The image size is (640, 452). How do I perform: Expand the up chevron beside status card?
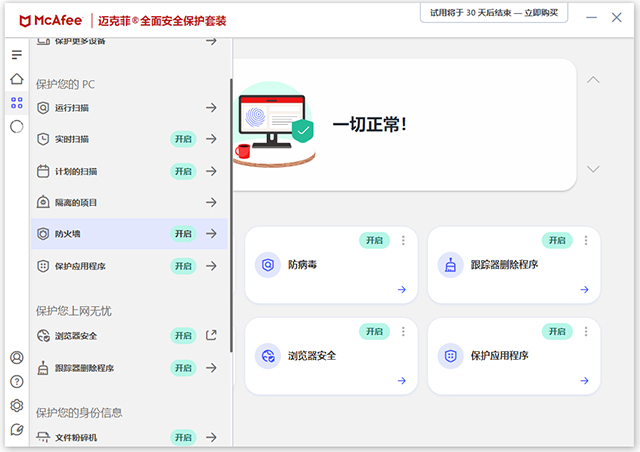(593, 80)
